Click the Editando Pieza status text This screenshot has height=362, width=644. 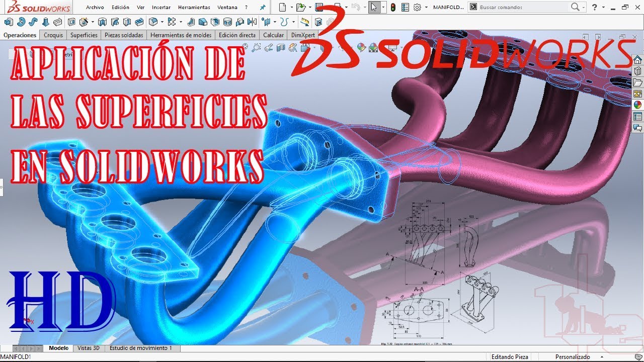(x=510, y=356)
